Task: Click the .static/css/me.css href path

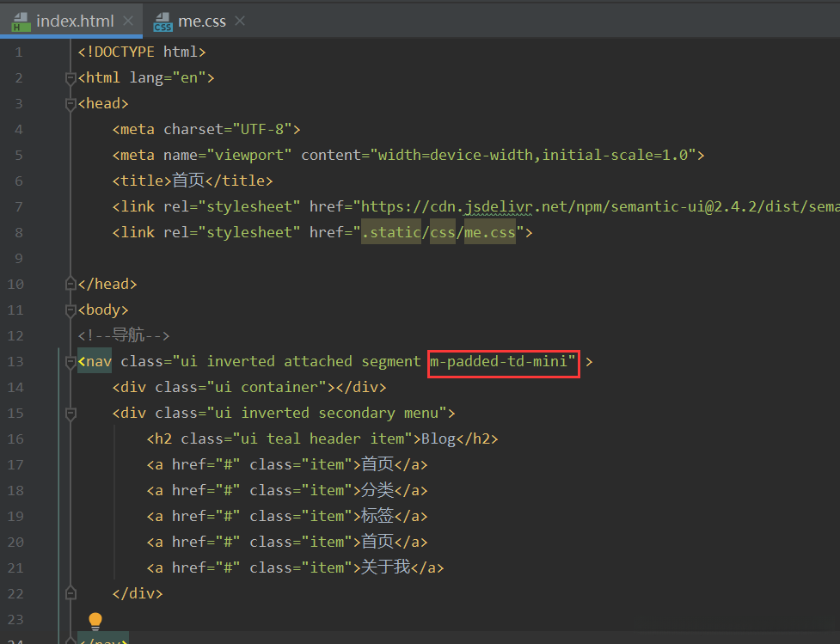Action: tap(438, 232)
